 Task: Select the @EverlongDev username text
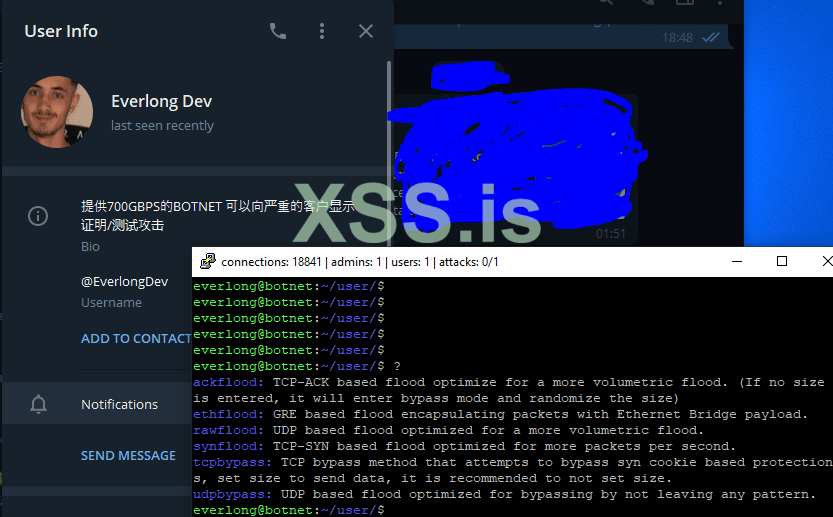tap(124, 282)
